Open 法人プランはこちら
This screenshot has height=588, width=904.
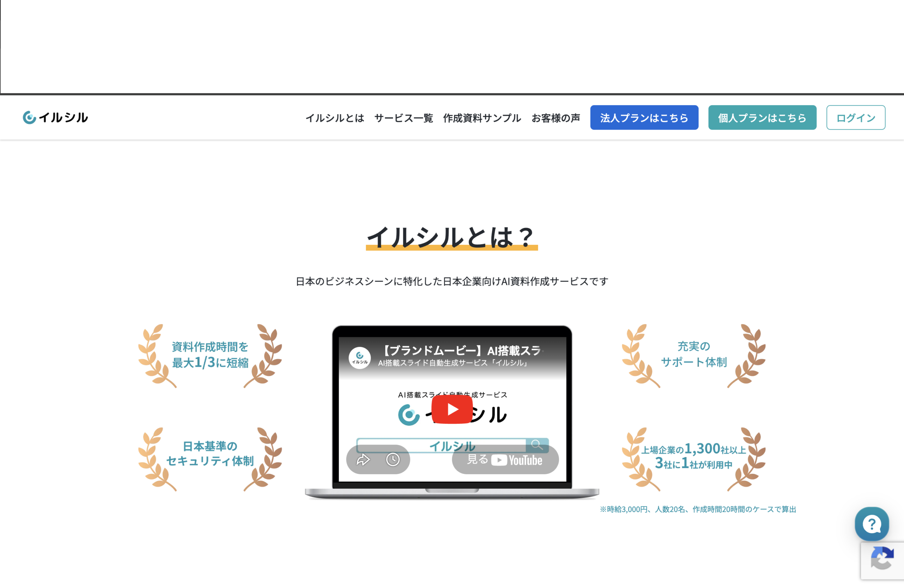coord(644,117)
